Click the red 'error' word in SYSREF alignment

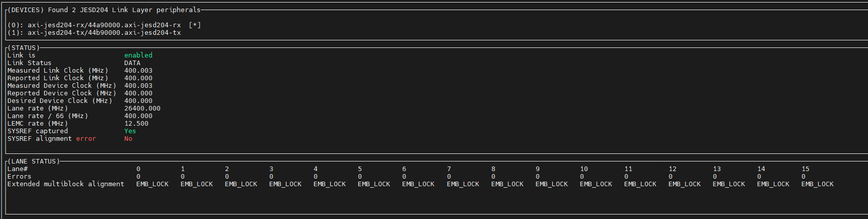[86, 139]
